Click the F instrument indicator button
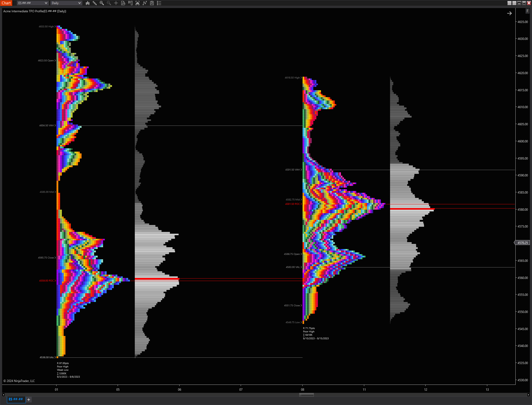This screenshot has height=405, width=532. 527,11
